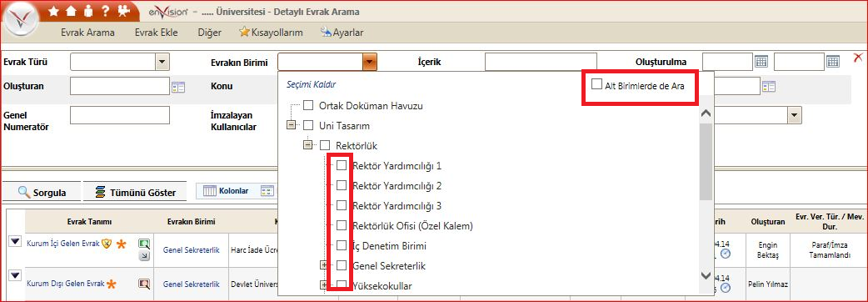Viewport: 868px width, 302px height.
Task: Click preview icon on Kurum İçi Gelen Evrak row
Action: click(x=144, y=244)
